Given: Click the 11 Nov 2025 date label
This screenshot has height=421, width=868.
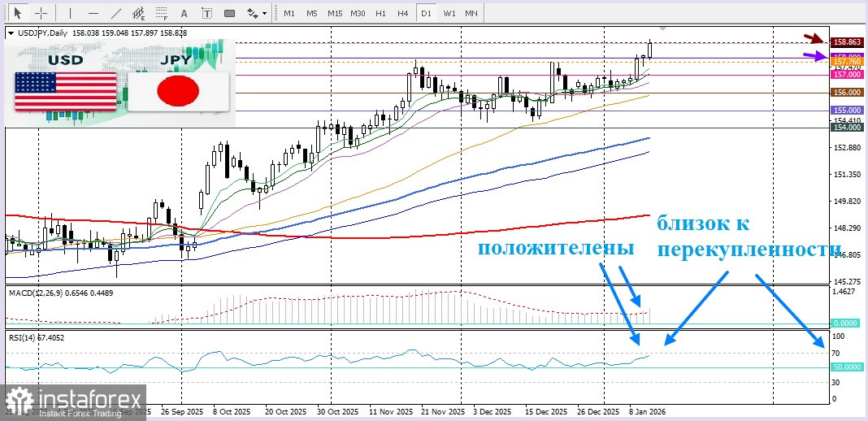Looking at the screenshot, I should [393, 413].
